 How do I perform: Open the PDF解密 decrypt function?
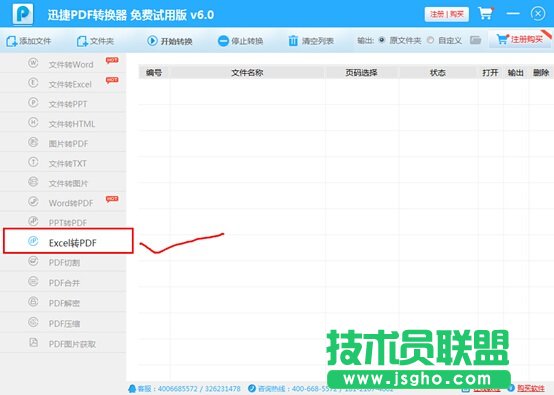(x=63, y=302)
